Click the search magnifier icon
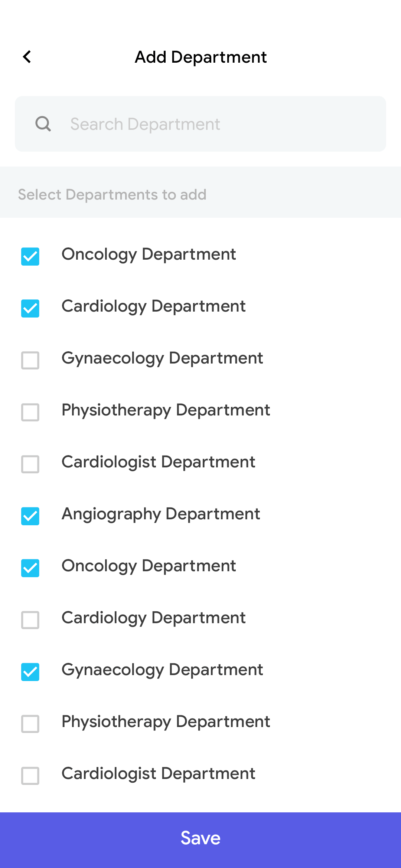Screen dimensions: 401x868 tap(43, 124)
